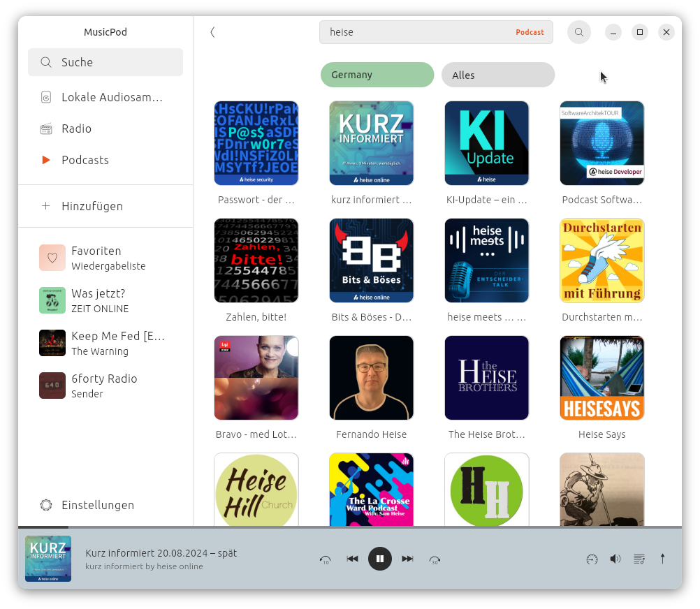Open the Heise Says podcast cover
Image resolution: width=700 pixels, height=609 pixels.
601,377
